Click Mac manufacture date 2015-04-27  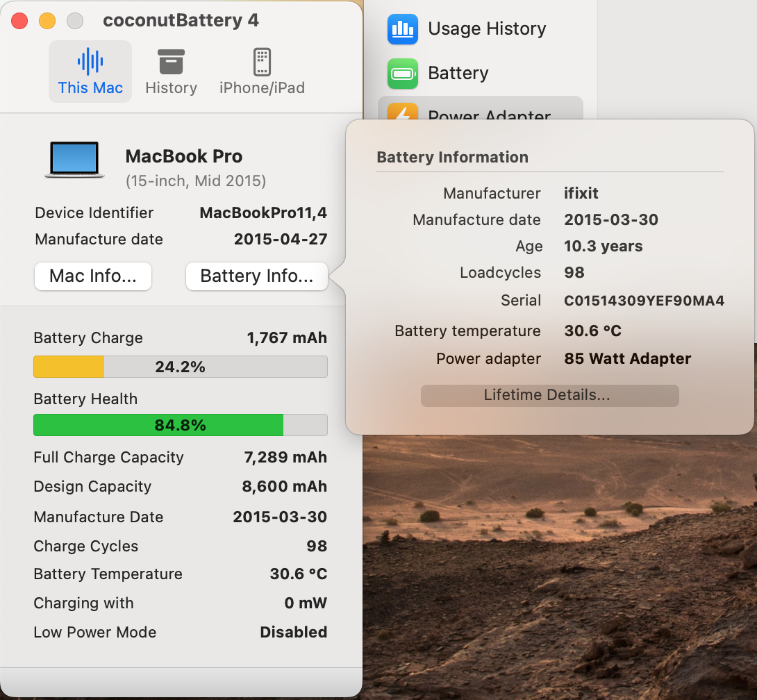(281, 239)
